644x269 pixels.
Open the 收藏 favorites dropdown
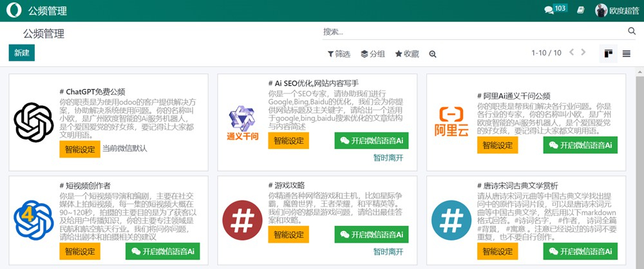407,54
